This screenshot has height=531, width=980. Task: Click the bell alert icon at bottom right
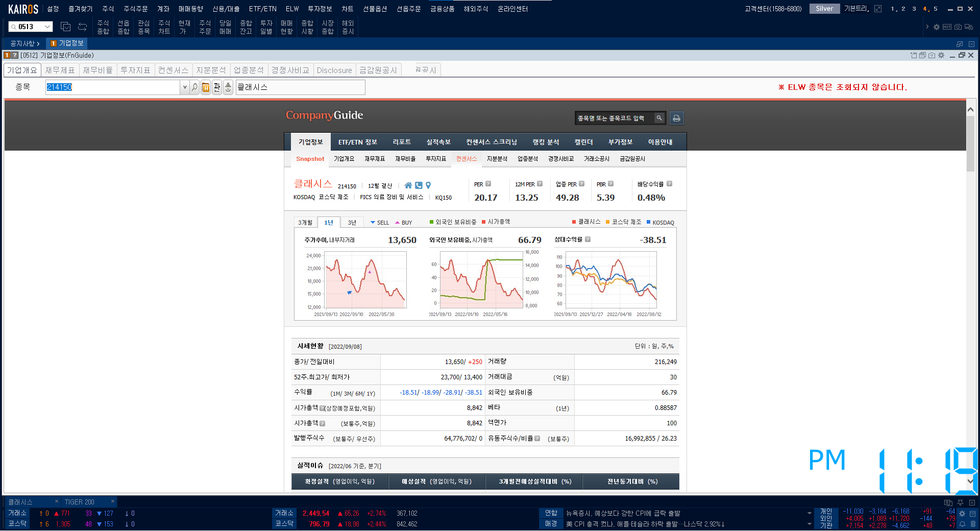962,524
